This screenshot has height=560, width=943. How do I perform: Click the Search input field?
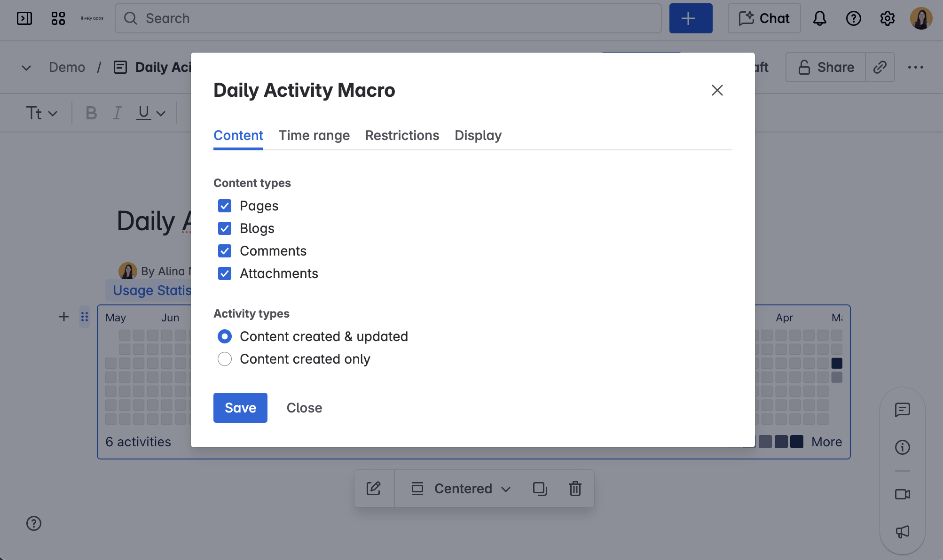[x=329, y=18]
